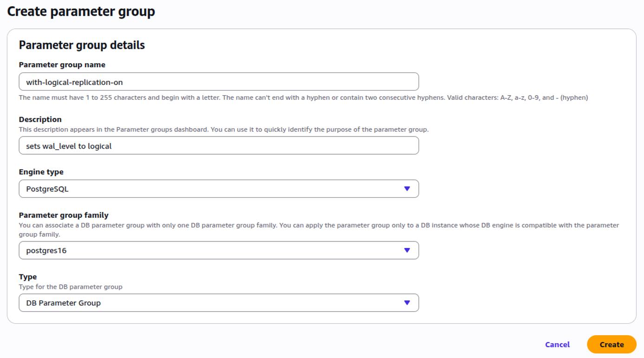Click the Engine type dropdown arrow
The width and height of the screenshot is (644, 358).
(406, 189)
